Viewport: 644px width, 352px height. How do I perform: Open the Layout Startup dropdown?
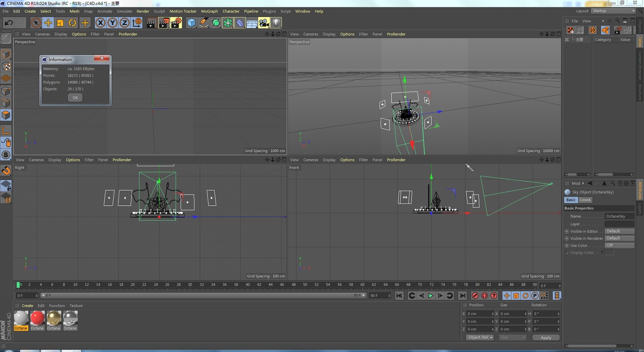pos(613,11)
